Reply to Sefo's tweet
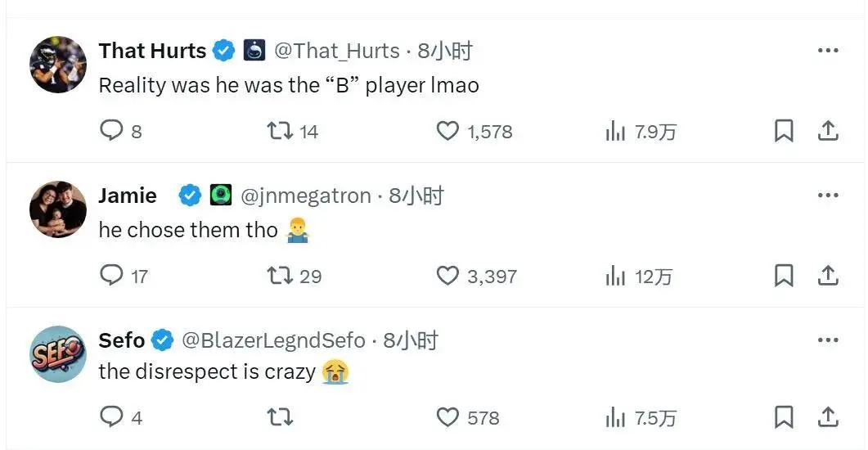The height and width of the screenshot is (450, 868). point(111,417)
